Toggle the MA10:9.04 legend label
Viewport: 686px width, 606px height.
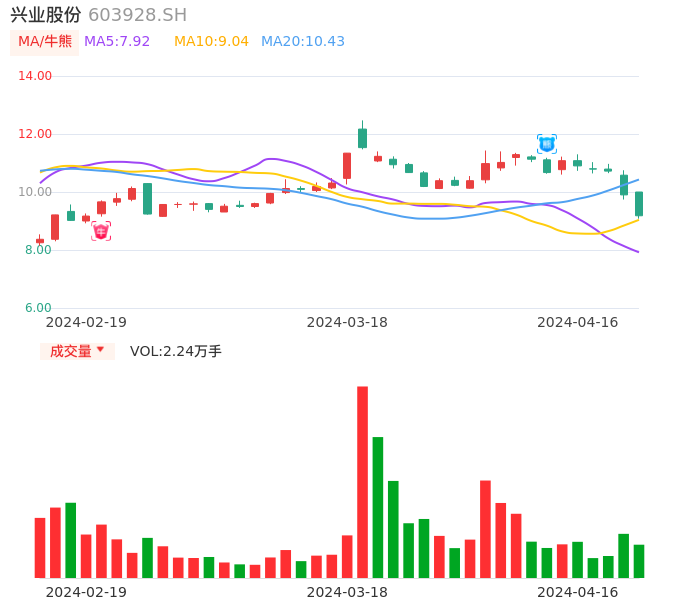[x=211, y=42]
